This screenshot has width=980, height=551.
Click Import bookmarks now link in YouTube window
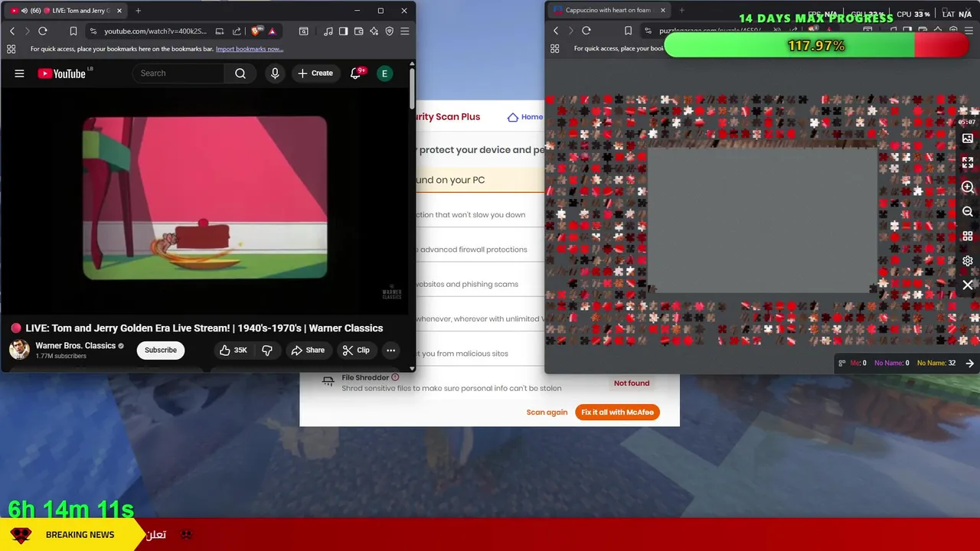tap(250, 49)
